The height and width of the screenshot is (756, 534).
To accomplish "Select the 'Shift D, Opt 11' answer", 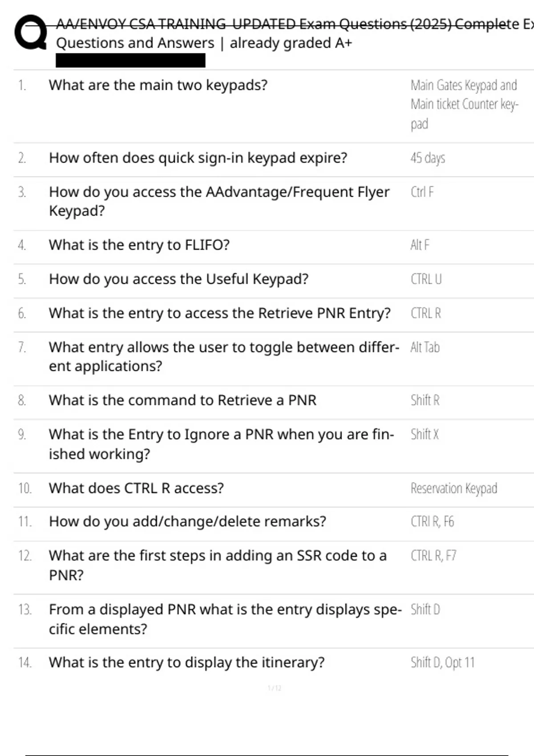I will click(442, 663).
